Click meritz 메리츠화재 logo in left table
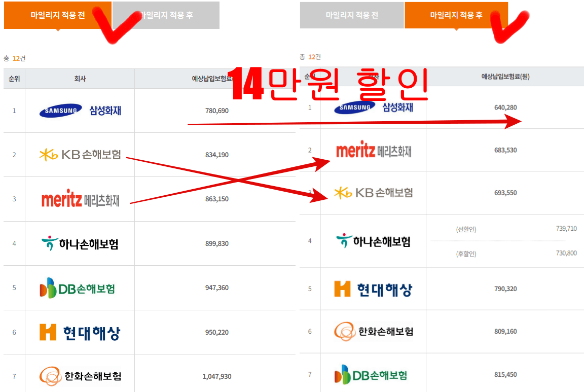The image size is (584, 392). click(80, 199)
